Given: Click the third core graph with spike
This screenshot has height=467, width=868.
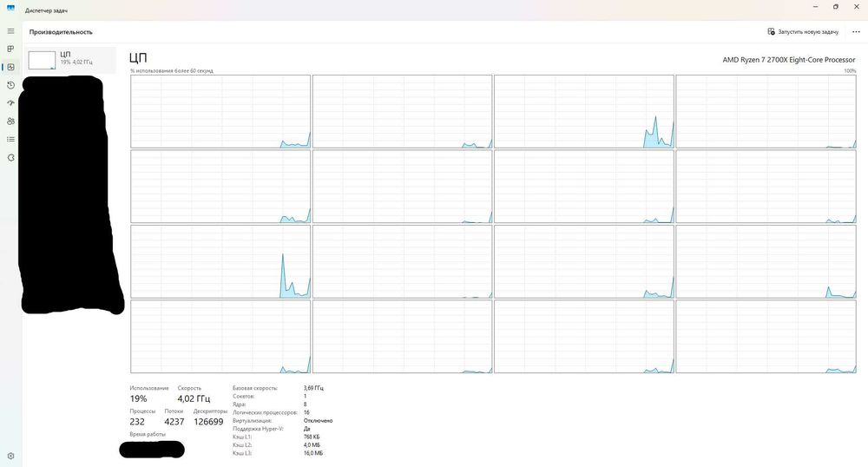Looking at the screenshot, I should (584, 111).
